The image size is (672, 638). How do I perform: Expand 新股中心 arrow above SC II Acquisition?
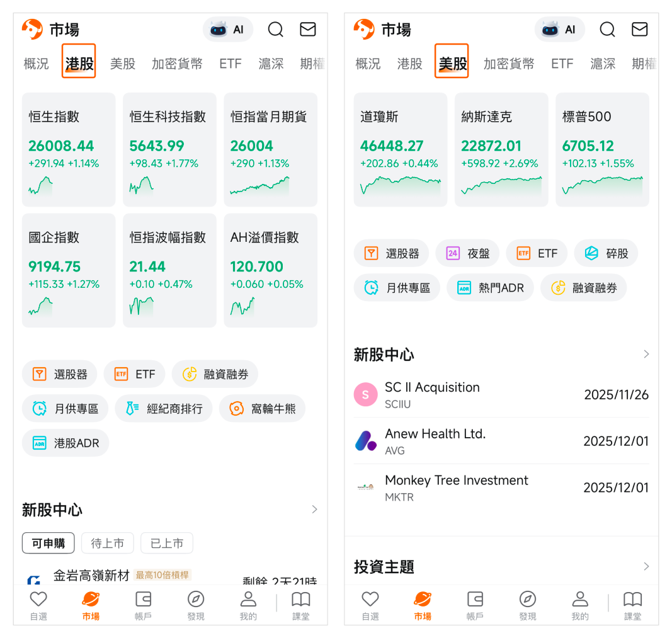[x=646, y=354]
